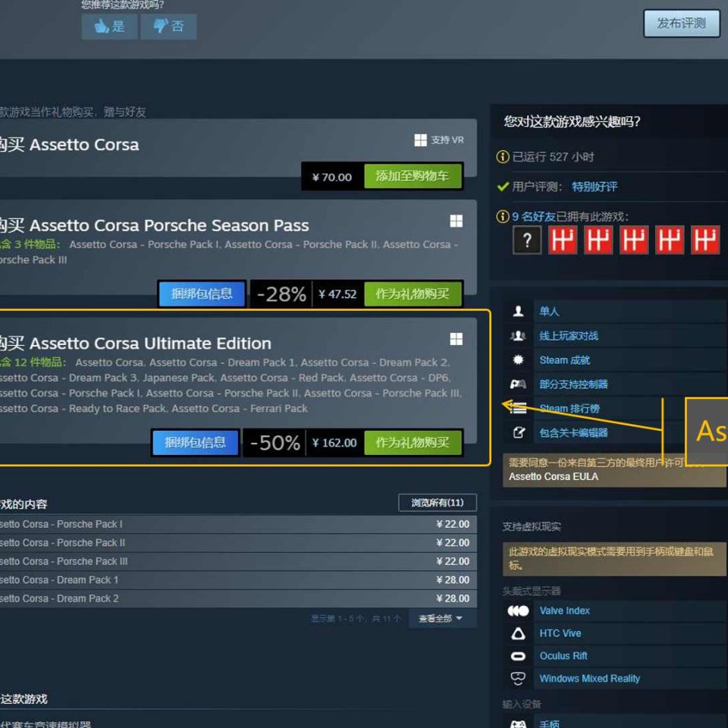Screen dimensions: 728x728
Task: Click the Windows Mixed Reality headset icon
Action: 518,678
